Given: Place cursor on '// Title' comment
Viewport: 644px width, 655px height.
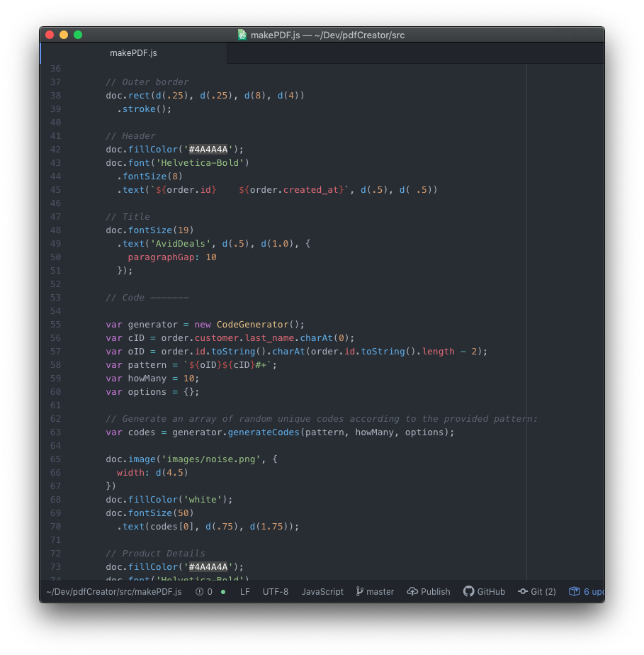Looking at the screenshot, I should [128, 217].
